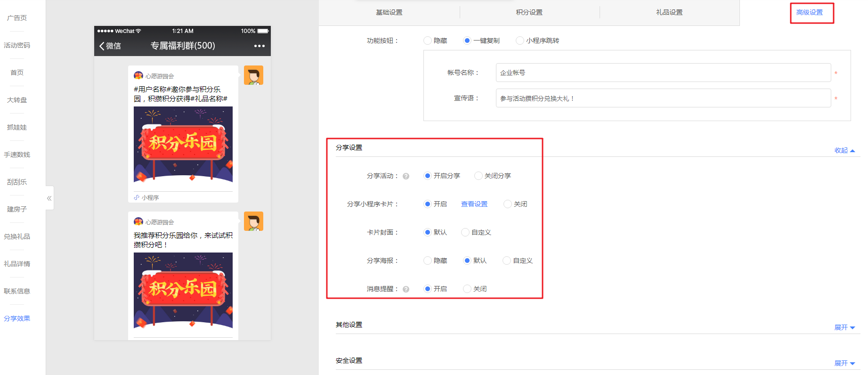Click the 帐号名称 input field

click(663, 73)
